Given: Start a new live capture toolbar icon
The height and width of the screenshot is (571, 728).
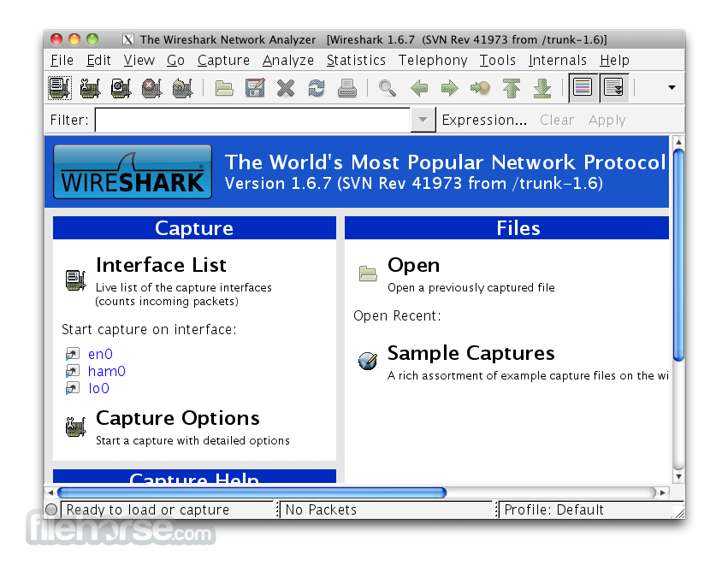Looking at the screenshot, I should point(121,88).
